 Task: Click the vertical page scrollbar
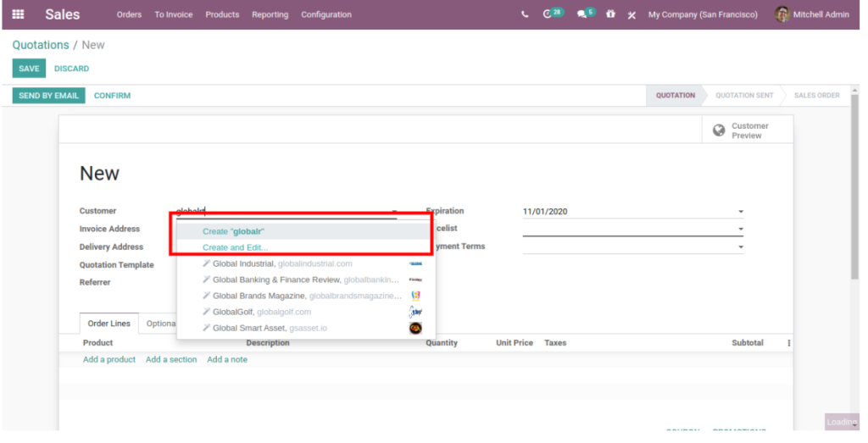(854, 188)
